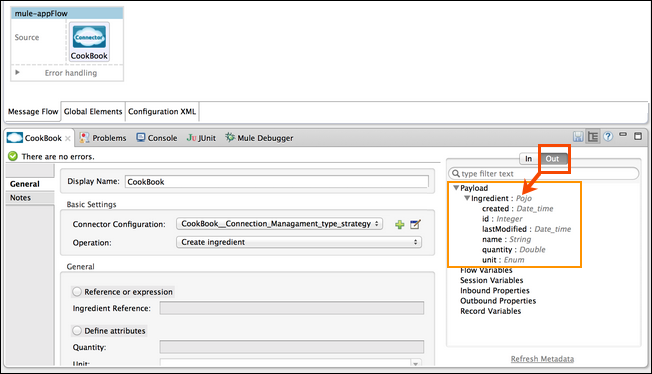Open the Mule Debugger tab
Viewport: 652px width, 374px height.
click(259, 138)
